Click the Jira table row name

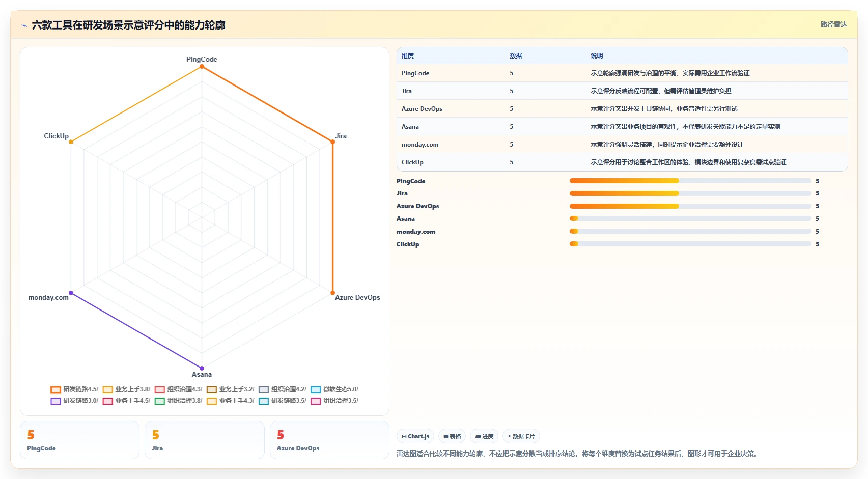pyautogui.click(x=407, y=91)
